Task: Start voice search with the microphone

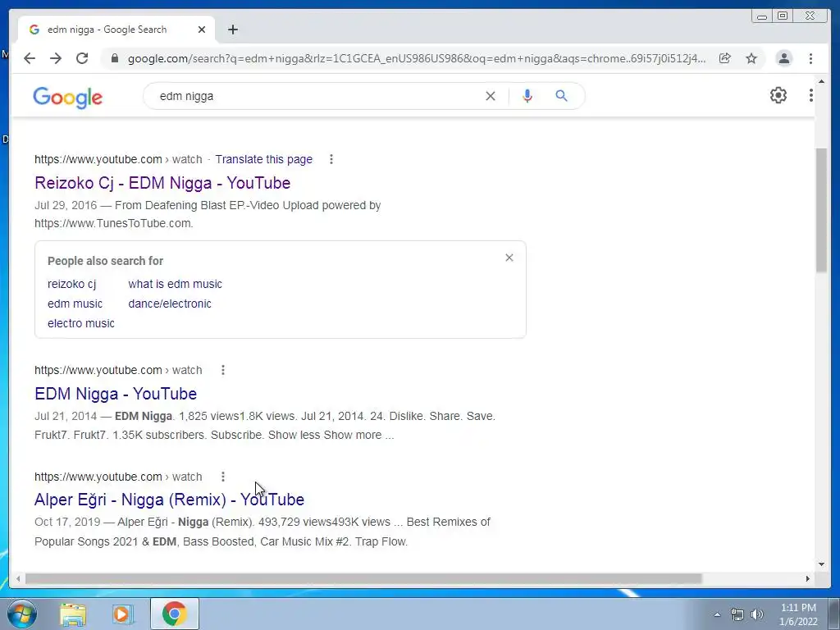Action: point(527,96)
